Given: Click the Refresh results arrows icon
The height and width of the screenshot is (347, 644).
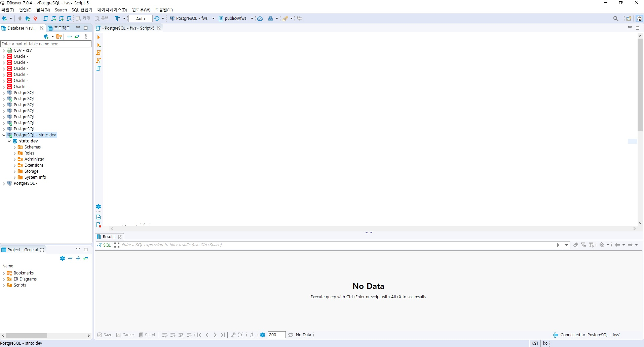Looking at the screenshot, I should pos(291,335).
